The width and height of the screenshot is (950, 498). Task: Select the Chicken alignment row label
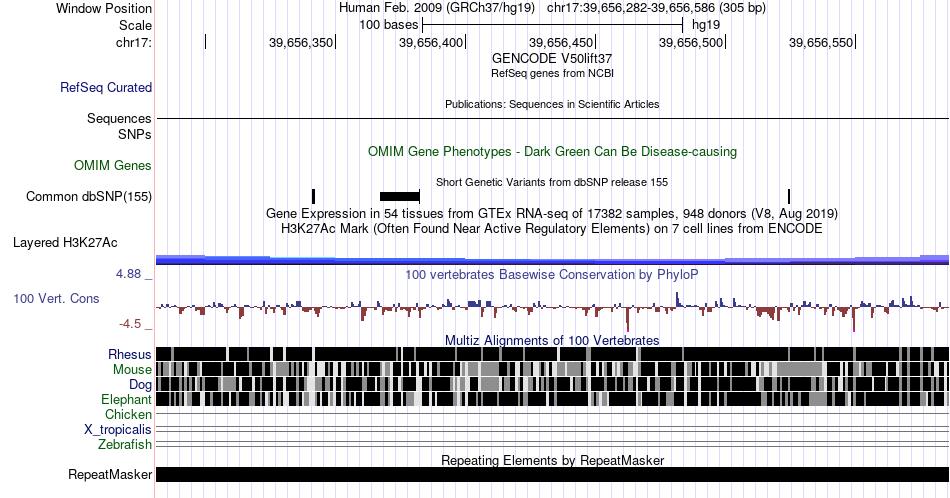(128, 414)
